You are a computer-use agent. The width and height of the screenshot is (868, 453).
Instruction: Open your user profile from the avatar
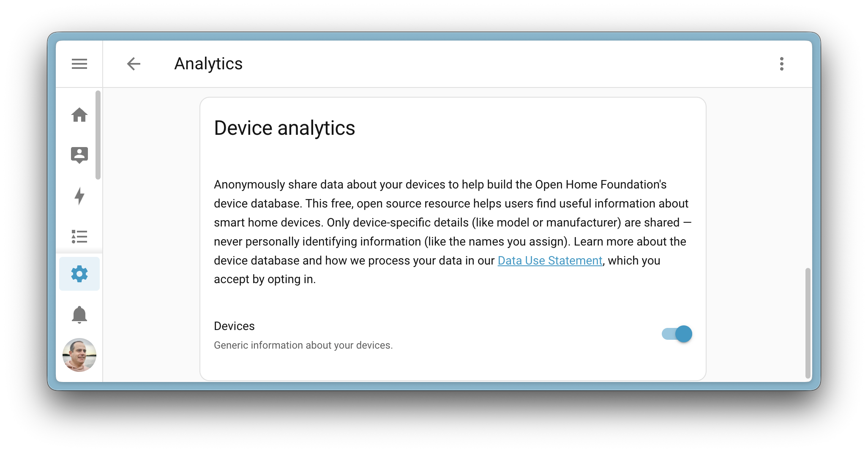[x=79, y=355]
